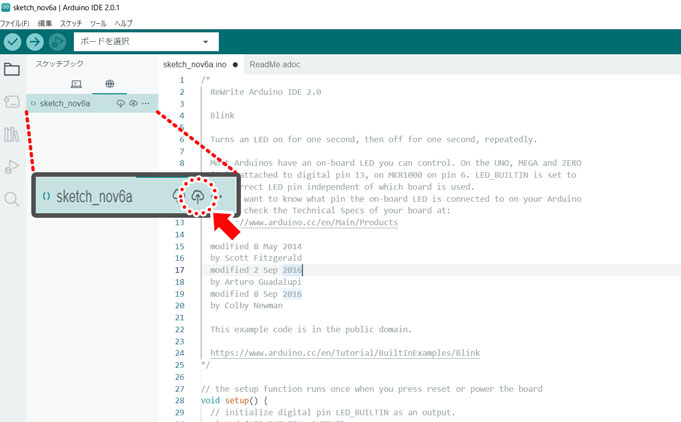Image resolution: width=681 pixels, height=422 pixels.
Task: Click the 'modified 8 Sep 2016' line
Action: point(256,294)
